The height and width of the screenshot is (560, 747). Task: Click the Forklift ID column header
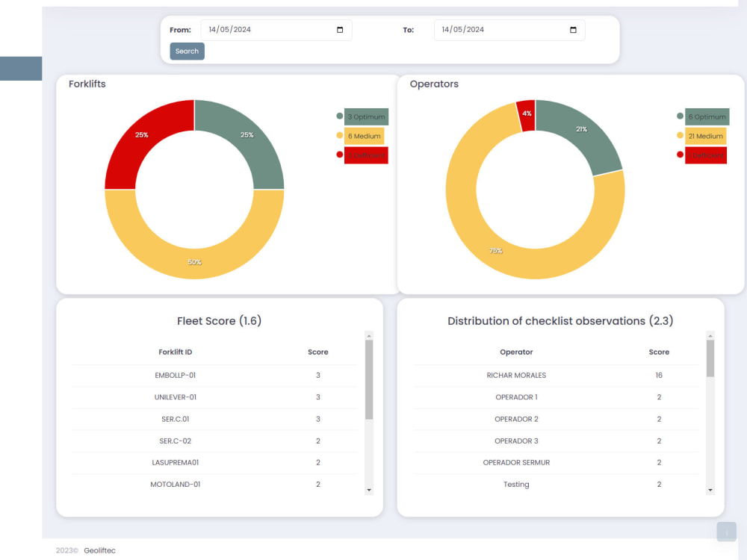176,352
